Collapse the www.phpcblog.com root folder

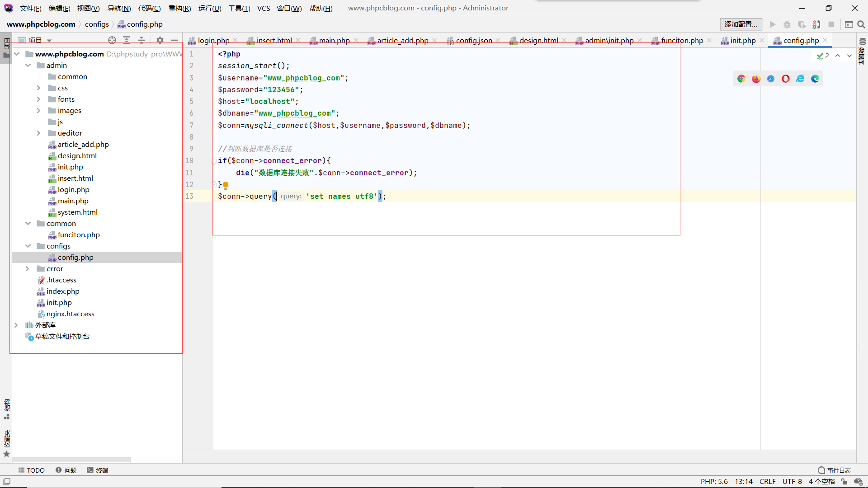[x=17, y=54]
